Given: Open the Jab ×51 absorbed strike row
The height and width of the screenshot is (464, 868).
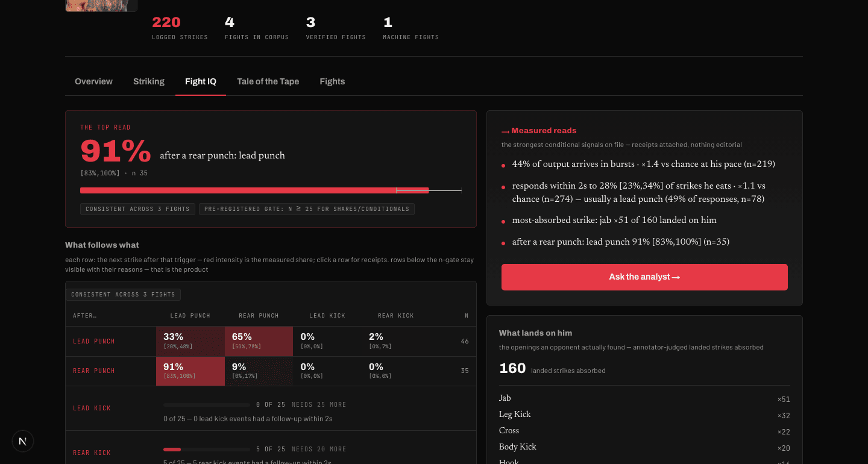Looking at the screenshot, I should (644, 398).
